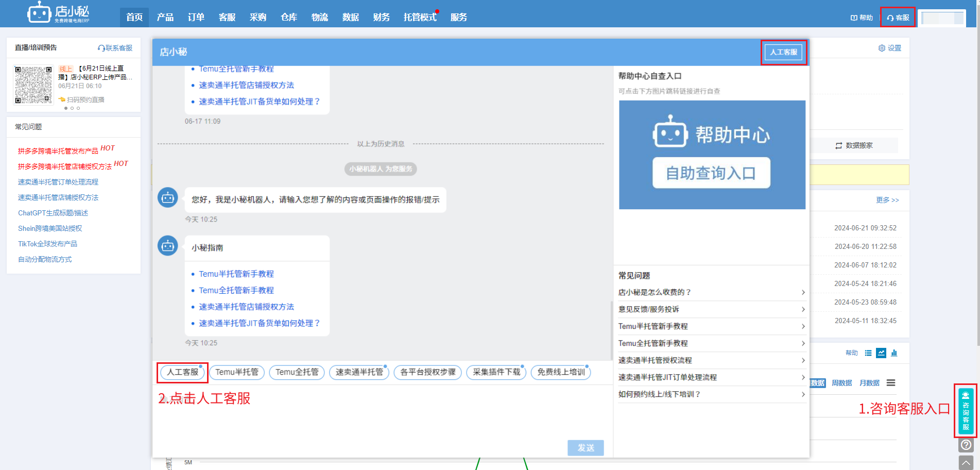Click the live broadcast QR code image
980x470 pixels.
point(33,85)
